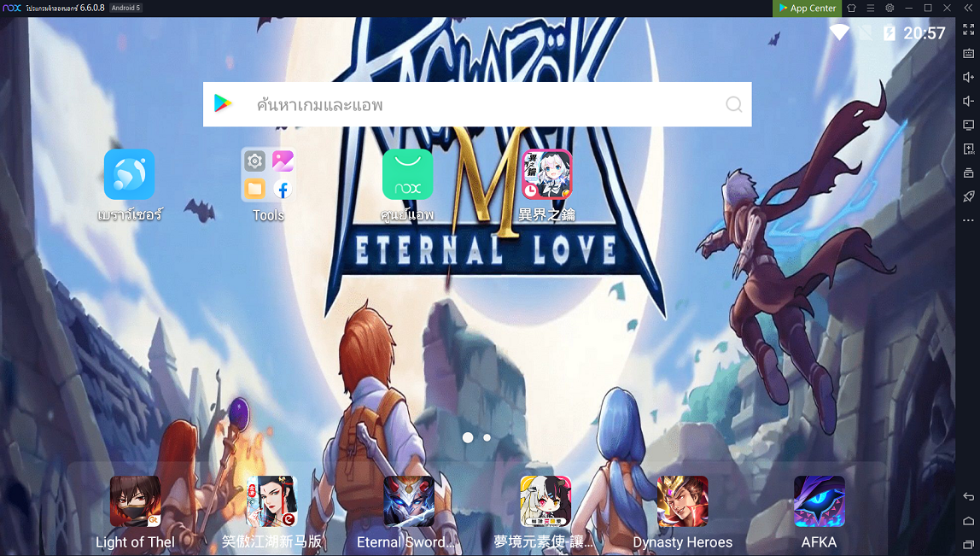Open the AFKA game icon
This screenshot has width=980, height=556.
(x=819, y=501)
